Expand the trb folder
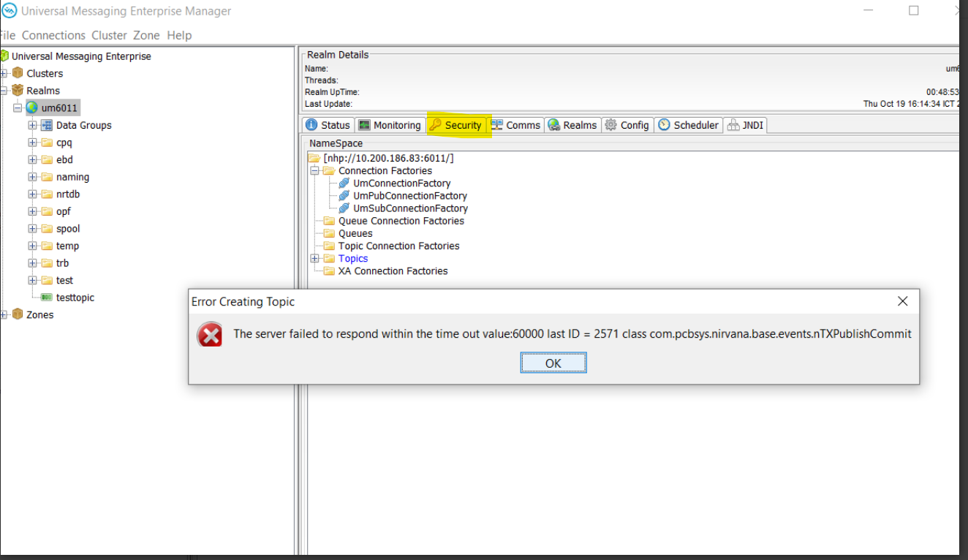 pos(33,263)
